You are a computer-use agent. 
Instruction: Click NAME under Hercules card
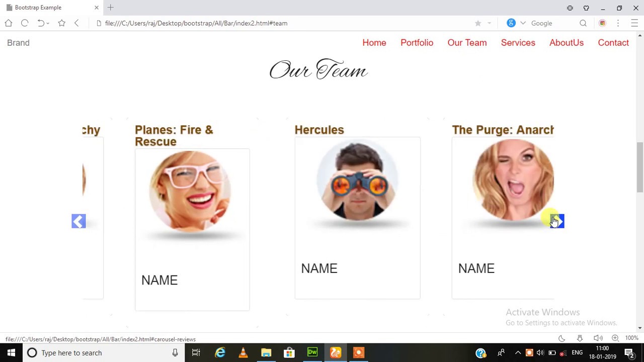319,268
